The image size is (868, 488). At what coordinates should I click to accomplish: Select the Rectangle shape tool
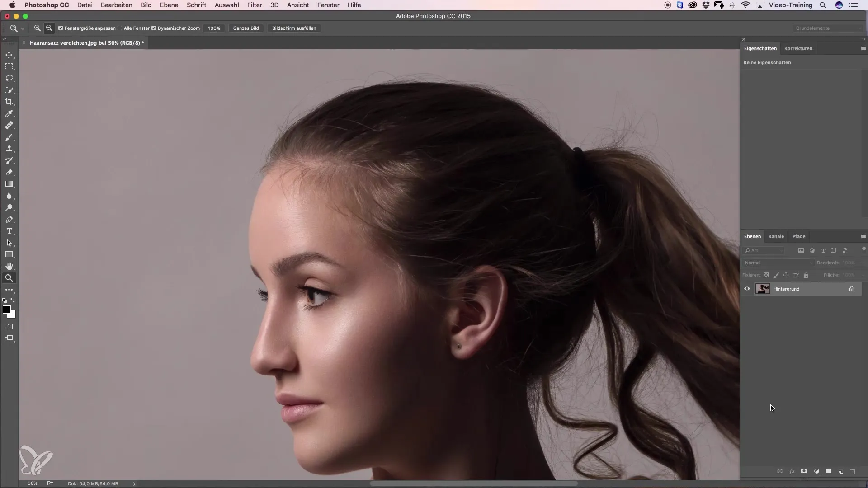click(9, 254)
